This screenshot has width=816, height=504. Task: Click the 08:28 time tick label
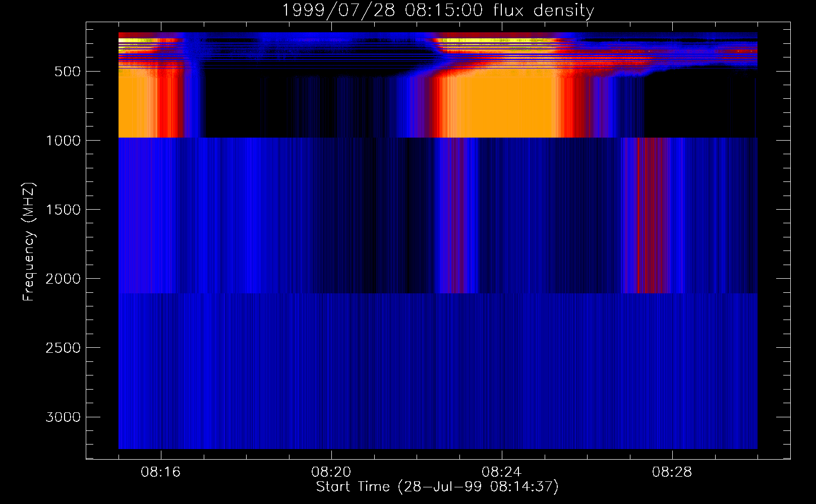[672, 472]
